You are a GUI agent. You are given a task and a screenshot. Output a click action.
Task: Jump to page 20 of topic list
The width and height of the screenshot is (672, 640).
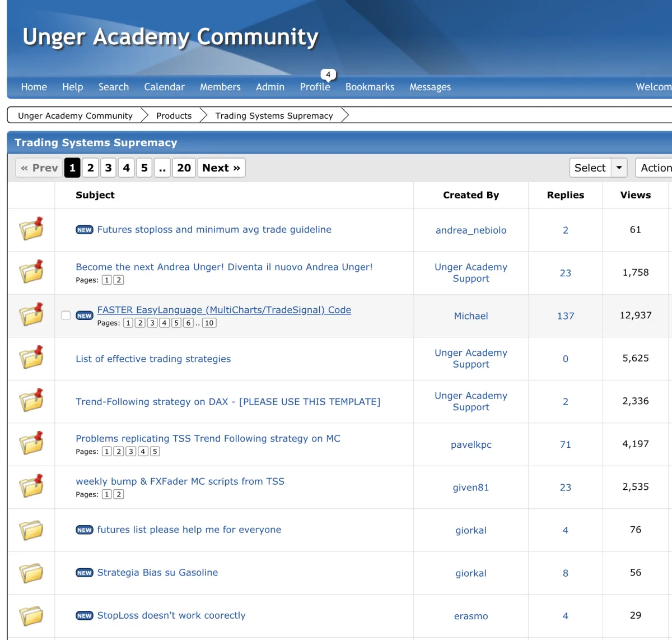184,168
